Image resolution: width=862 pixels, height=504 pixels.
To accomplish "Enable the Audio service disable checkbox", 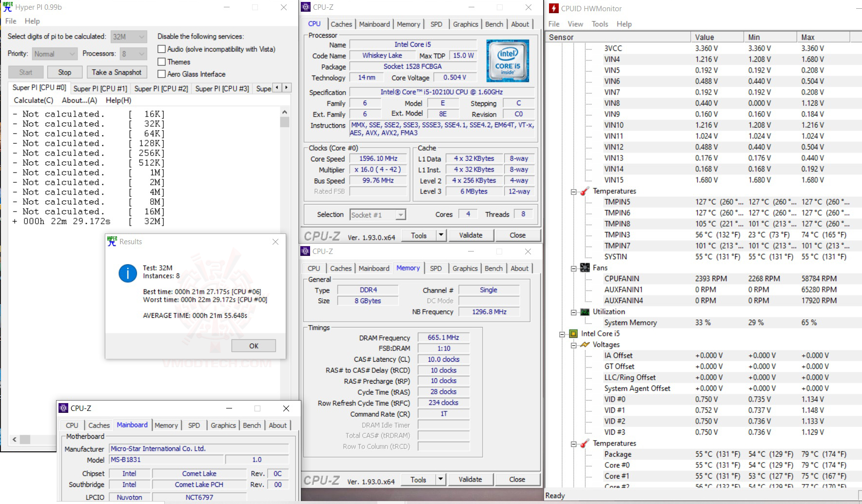I will tap(161, 49).
